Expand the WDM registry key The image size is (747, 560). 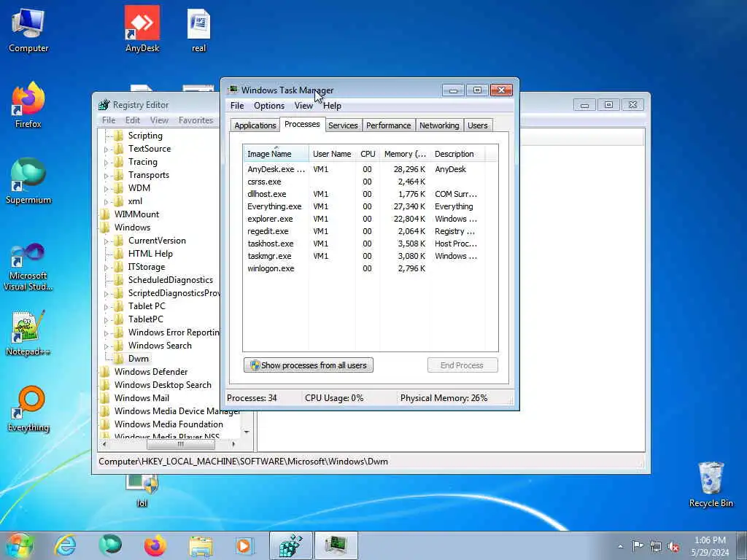(106, 189)
